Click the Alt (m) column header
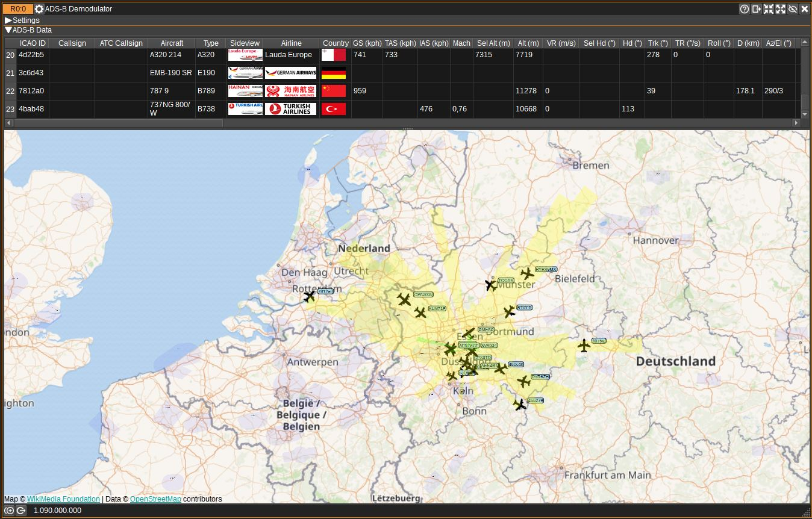The height and width of the screenshot is (519, 812). point(528,43)
